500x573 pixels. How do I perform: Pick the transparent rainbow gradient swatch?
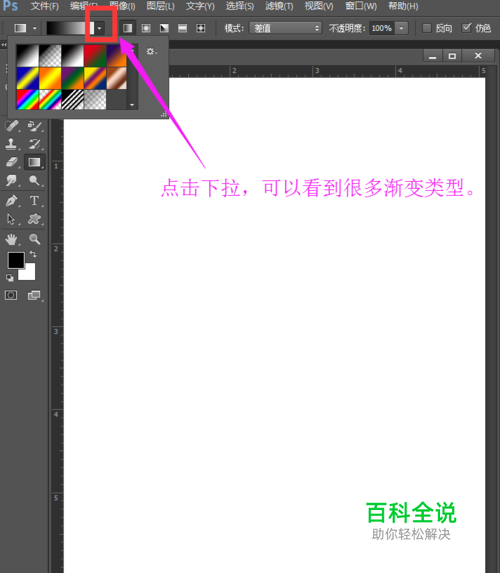point(50,99)
